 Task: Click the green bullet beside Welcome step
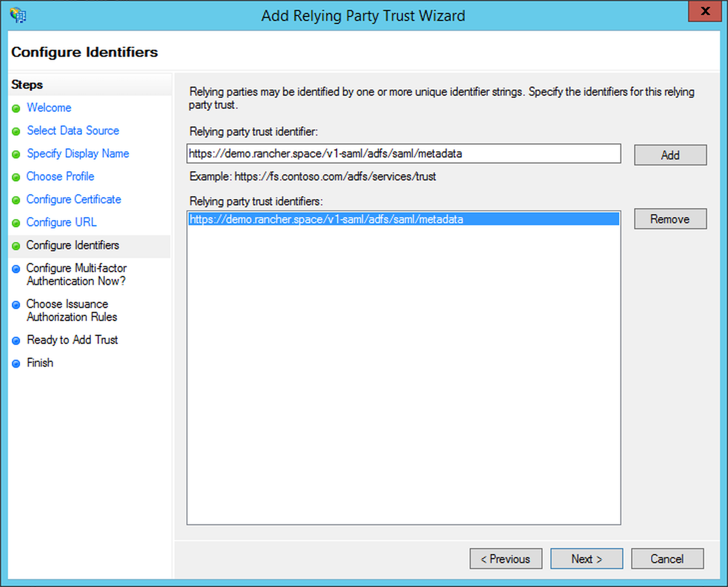tap(16, 108)
